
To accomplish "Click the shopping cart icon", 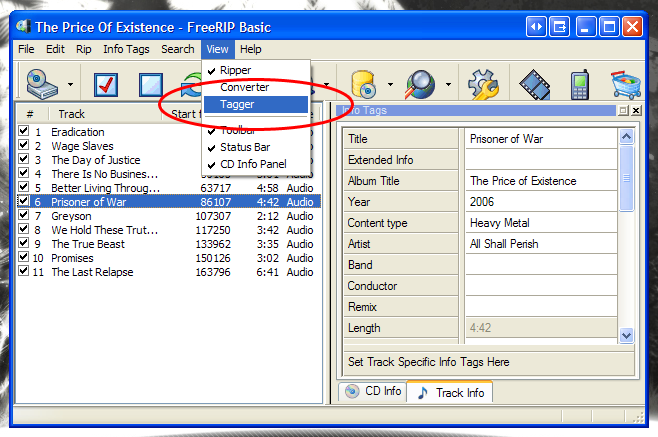I will click(x=626, y=84).
